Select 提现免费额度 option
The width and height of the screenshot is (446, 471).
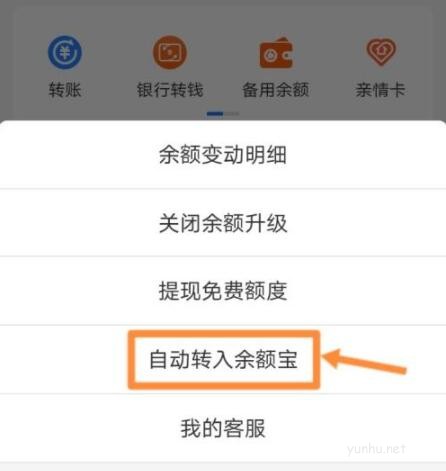(223, 291)
